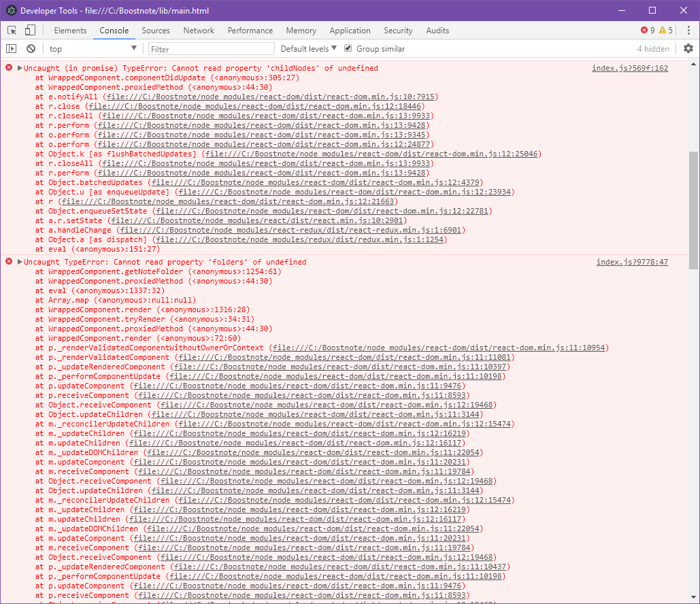The width and height of the screenshot is (700, 604).
Task: Enable the Group similar checkbox
Action: click(x=348, y=48)
